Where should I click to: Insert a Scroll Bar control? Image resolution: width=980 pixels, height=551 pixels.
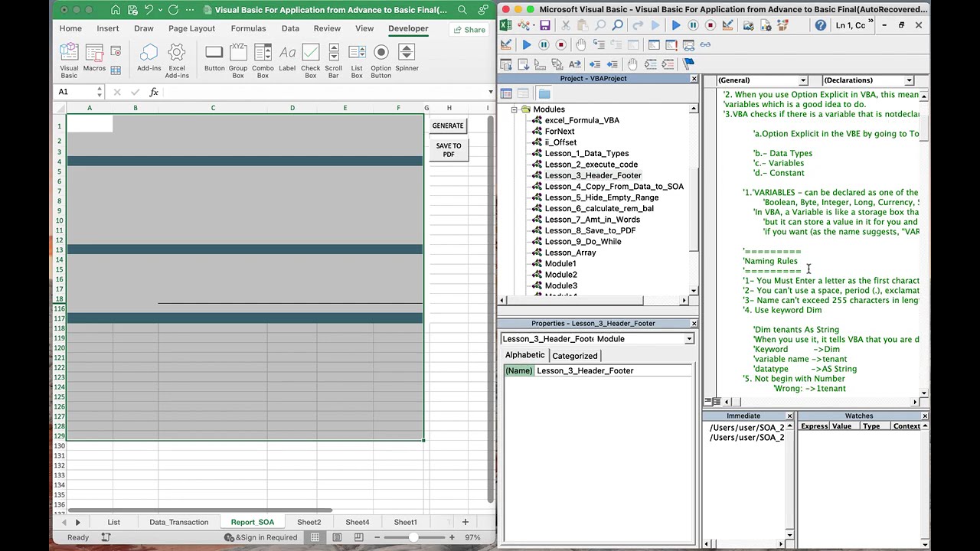(333, 60)
